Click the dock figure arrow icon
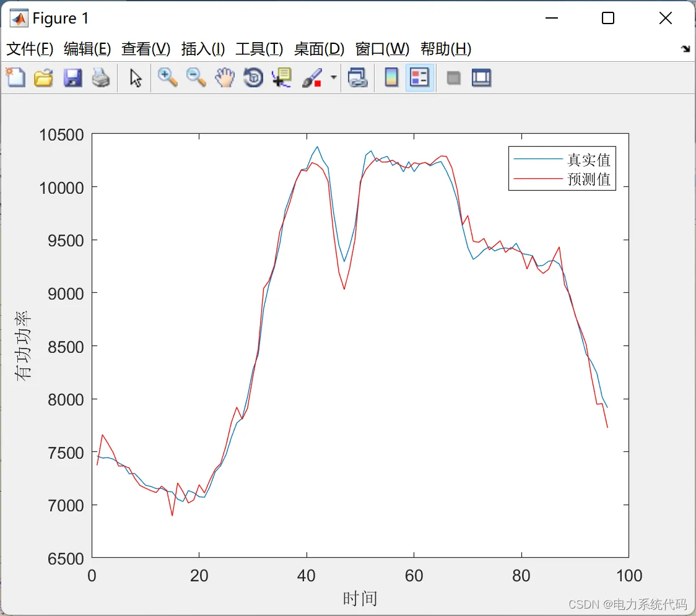The height and width of the screenshot is (616, 696). [685, 48]
